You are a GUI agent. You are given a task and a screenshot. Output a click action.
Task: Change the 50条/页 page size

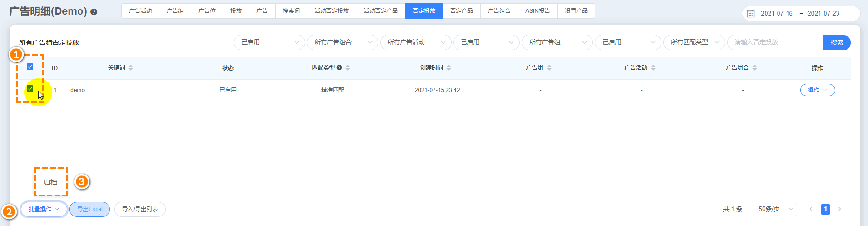tap(773, 209)
